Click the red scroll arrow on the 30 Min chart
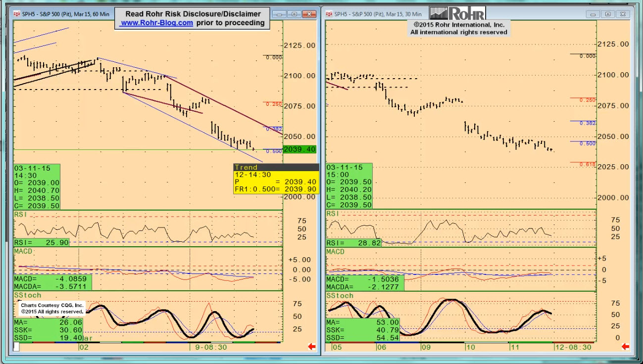This screenshot has width=643, height=364. pyautogui.click(x=625, y=347)
